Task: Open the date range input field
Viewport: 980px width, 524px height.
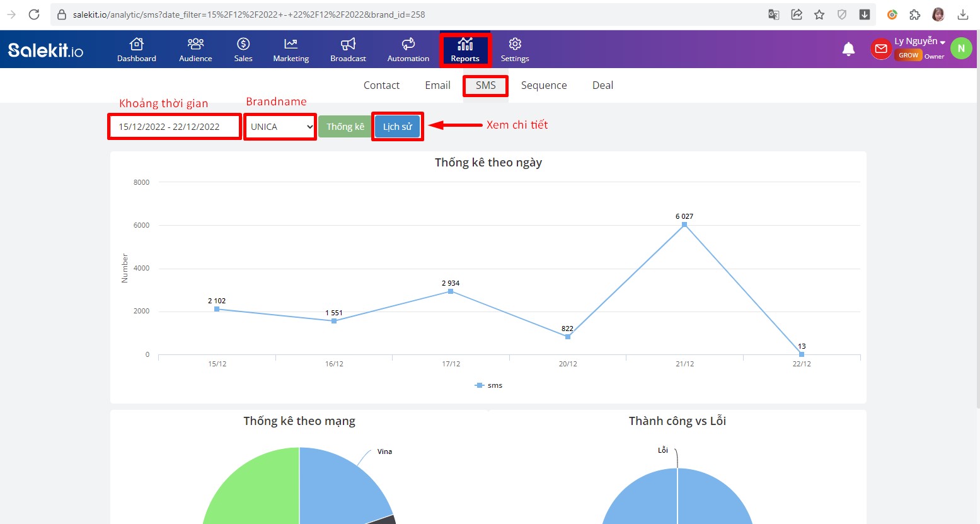Action: tap(175, 127)
